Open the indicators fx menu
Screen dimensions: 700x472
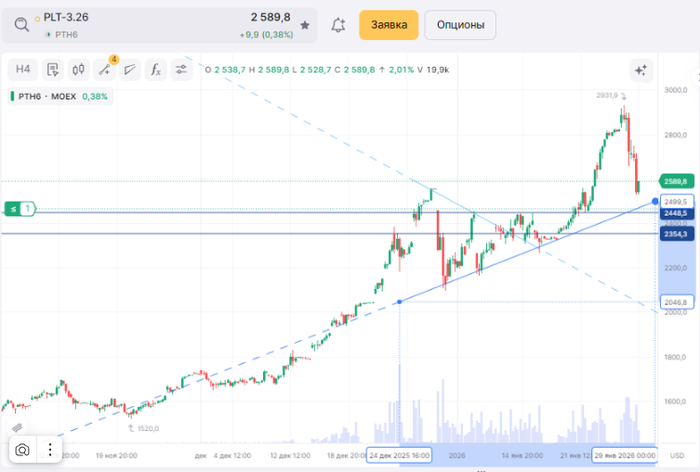coord(155,69)
